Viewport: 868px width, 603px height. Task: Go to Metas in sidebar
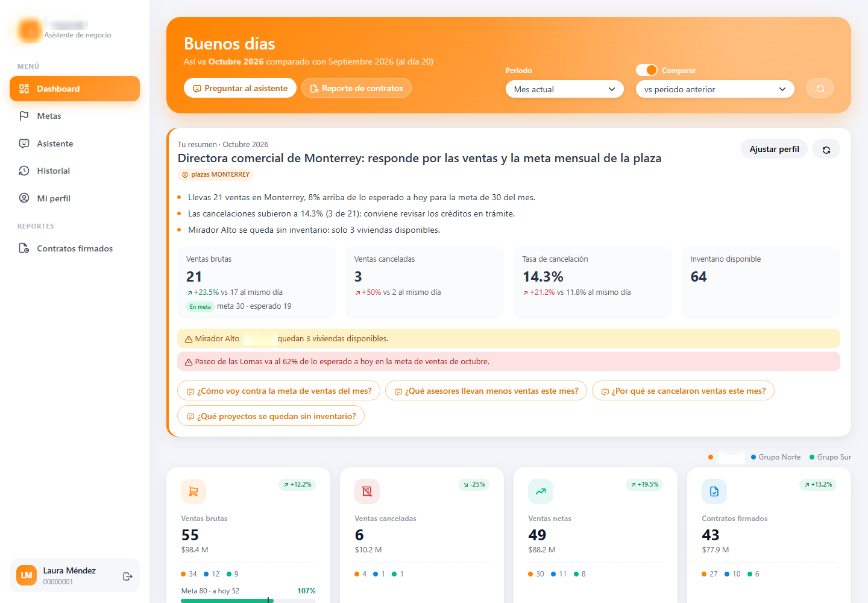click(75, 116)
